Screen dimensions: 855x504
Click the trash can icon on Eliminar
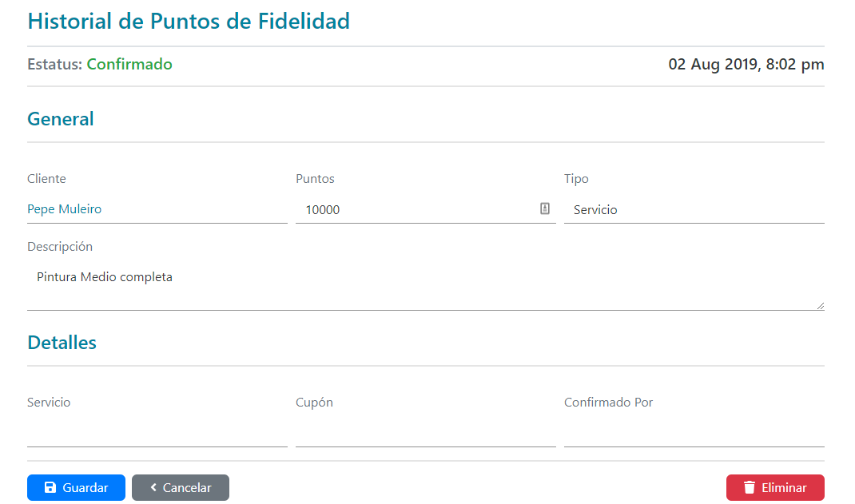tap(749, 488)
